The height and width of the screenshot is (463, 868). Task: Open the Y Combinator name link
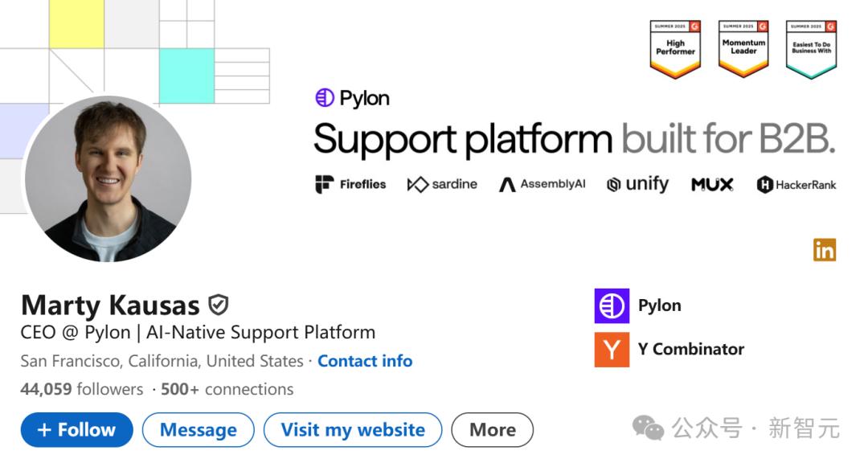(690, 349)
